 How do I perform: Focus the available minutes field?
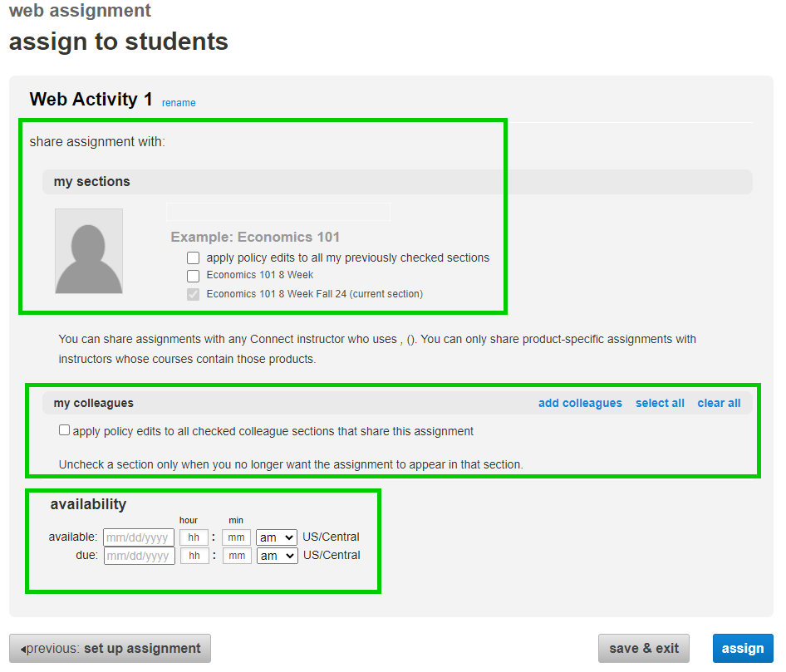(236, 537)
